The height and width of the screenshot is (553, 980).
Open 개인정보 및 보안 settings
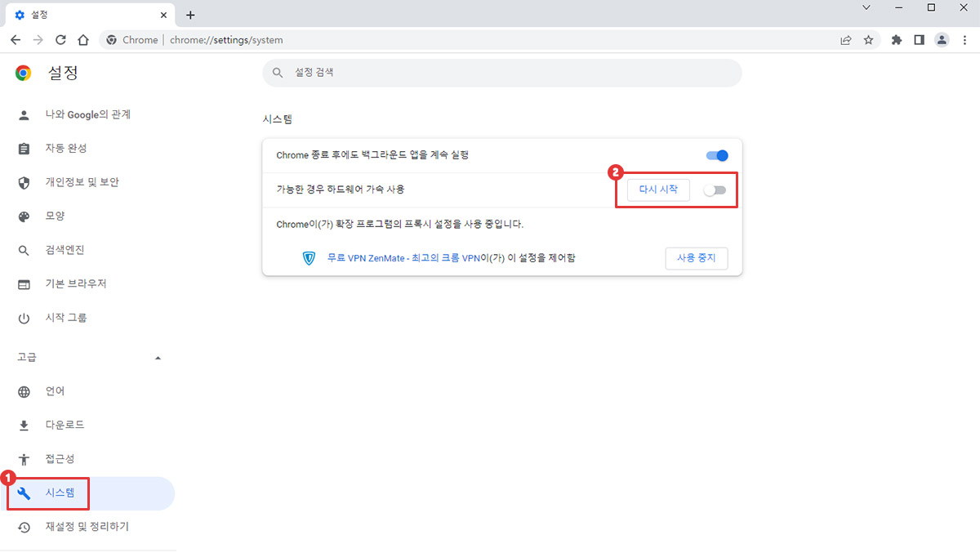[x=82, y=182]
